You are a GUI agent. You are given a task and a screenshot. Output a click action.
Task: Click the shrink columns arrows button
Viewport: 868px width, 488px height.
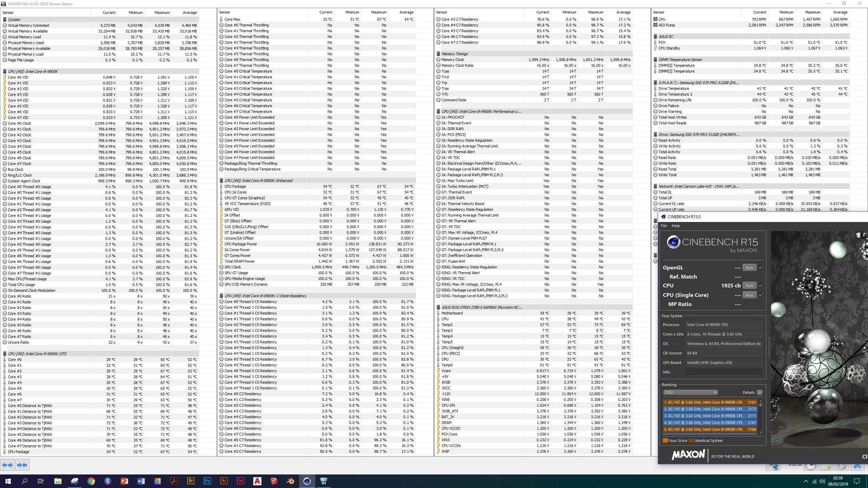click(x=22, y=465)
